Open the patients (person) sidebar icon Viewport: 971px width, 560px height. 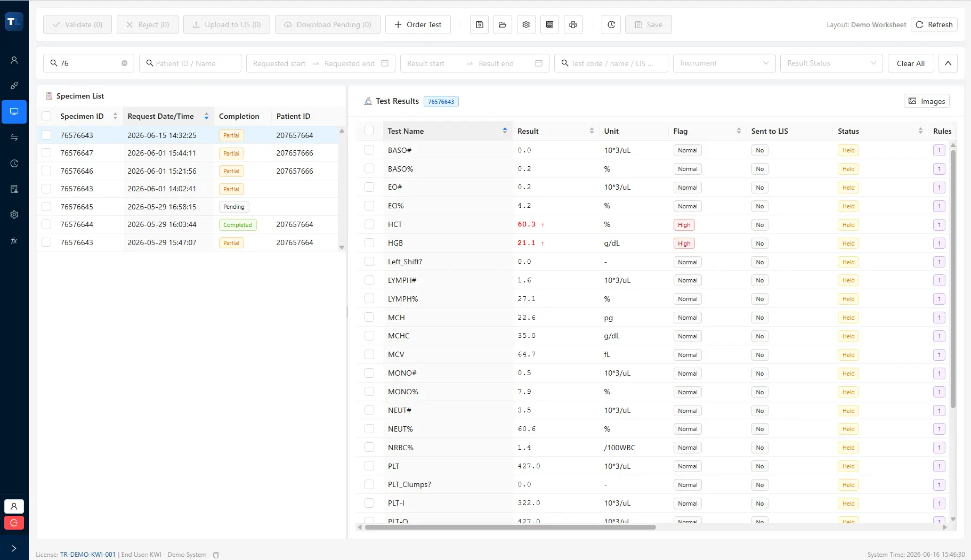coord(14,60)
